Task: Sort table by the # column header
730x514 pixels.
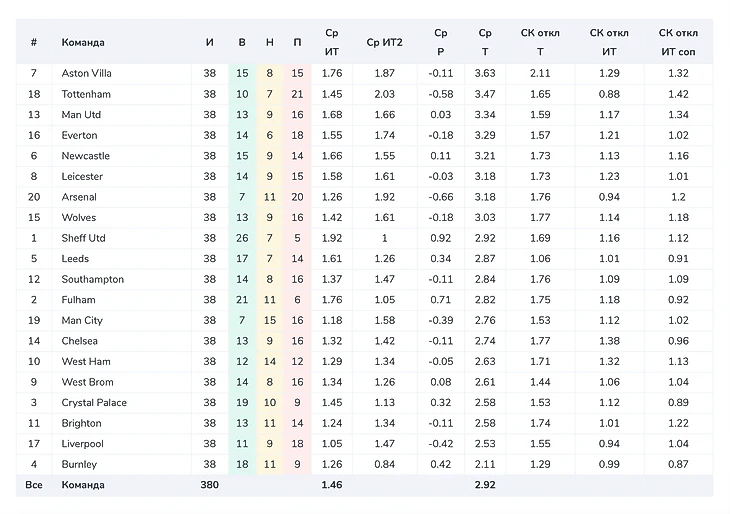Action: click(34, 42)
